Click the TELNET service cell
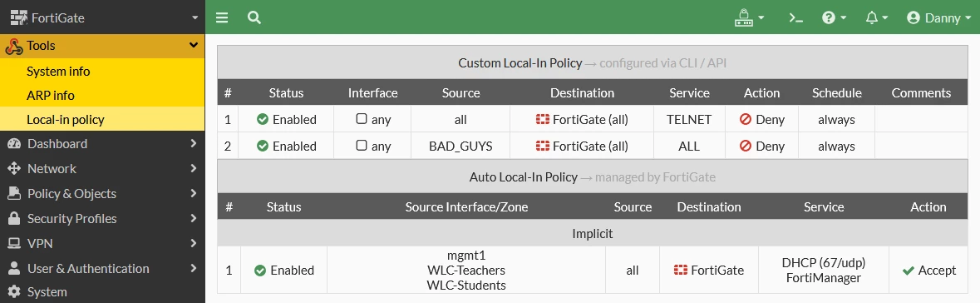Screen dimensions: 980x303 click(689, 119)
